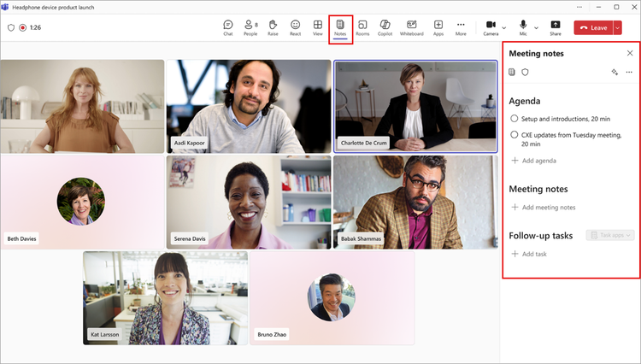The height and width of the screenshot is (364, 641).
Task: Add Apps to the meeting
Action: point(438,28)
